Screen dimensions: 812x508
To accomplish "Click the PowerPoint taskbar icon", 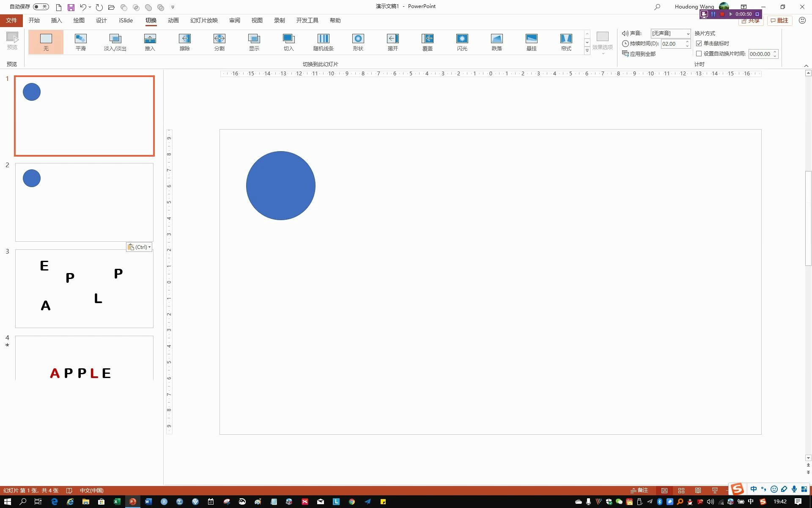I will point(132,502).
